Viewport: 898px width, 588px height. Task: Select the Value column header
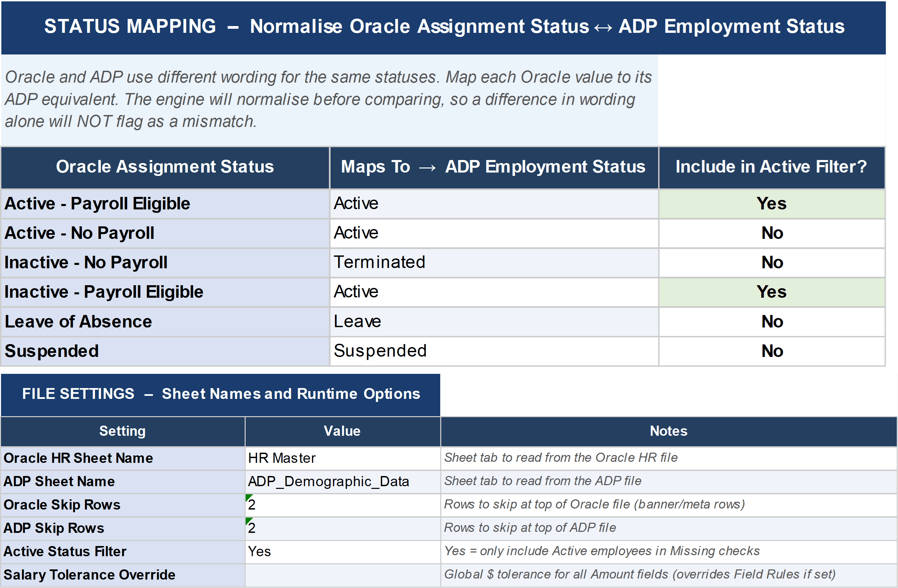tap(343, 431)
